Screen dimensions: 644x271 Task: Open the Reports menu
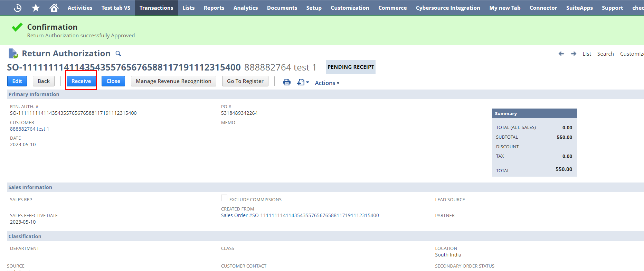[214, 8]
